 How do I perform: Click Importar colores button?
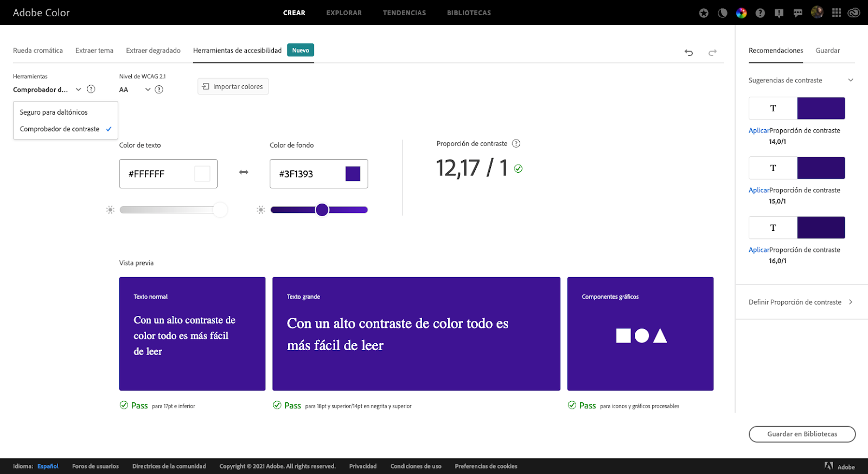tap(233, 86)
